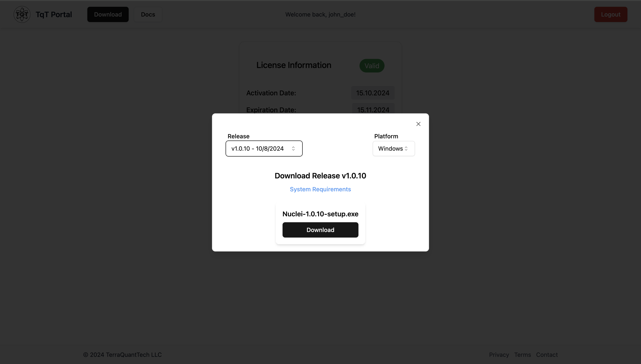The height and width of the screenshot is (364, 641).
Task: Click the close X icon on modal
Action: (x=418, y=124)
